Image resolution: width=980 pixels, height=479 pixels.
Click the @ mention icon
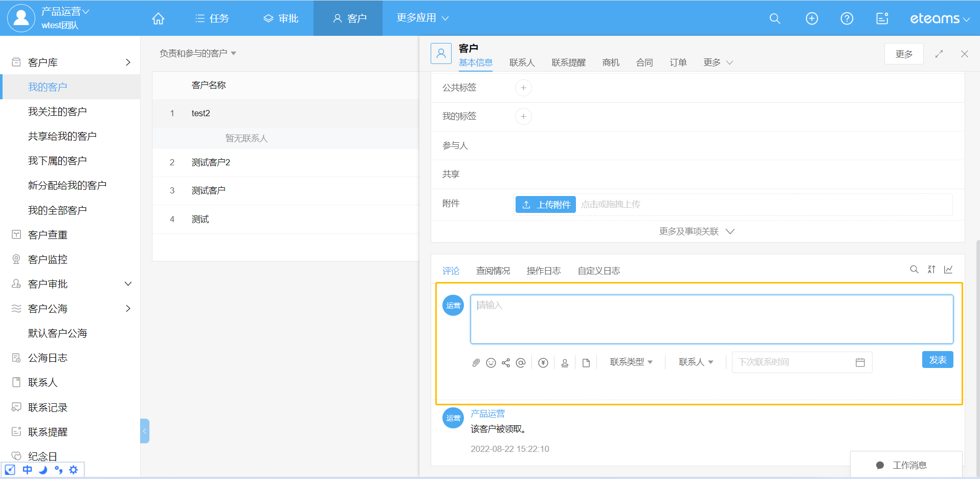(x=521, y=363)
